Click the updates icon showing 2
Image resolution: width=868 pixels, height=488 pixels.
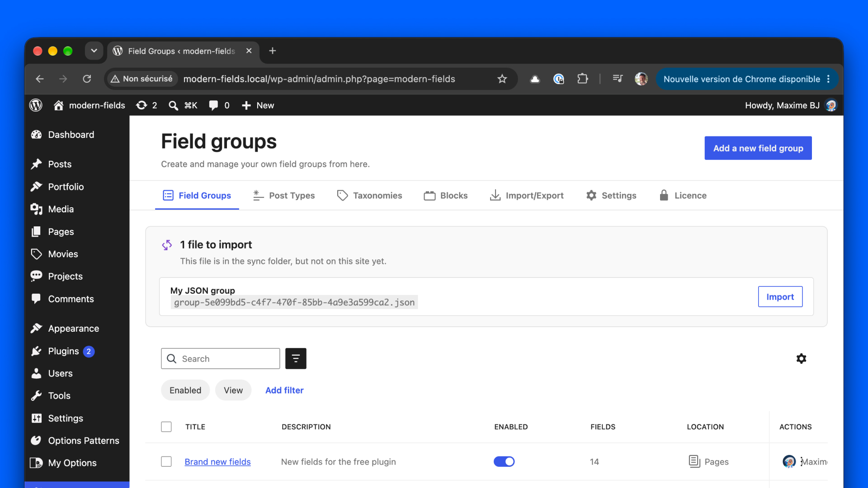[x=146, y=105]
